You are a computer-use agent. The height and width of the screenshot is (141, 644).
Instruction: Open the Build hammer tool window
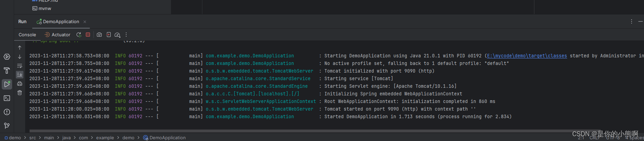7,70
